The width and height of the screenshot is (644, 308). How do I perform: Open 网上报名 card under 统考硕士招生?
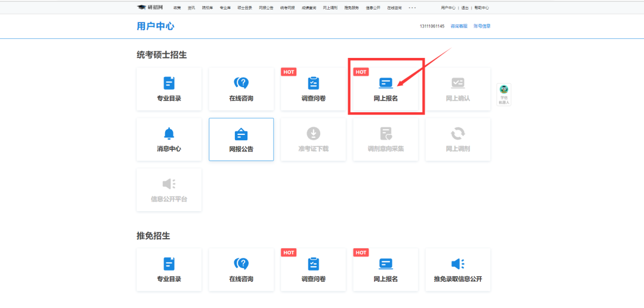point(386,89)
